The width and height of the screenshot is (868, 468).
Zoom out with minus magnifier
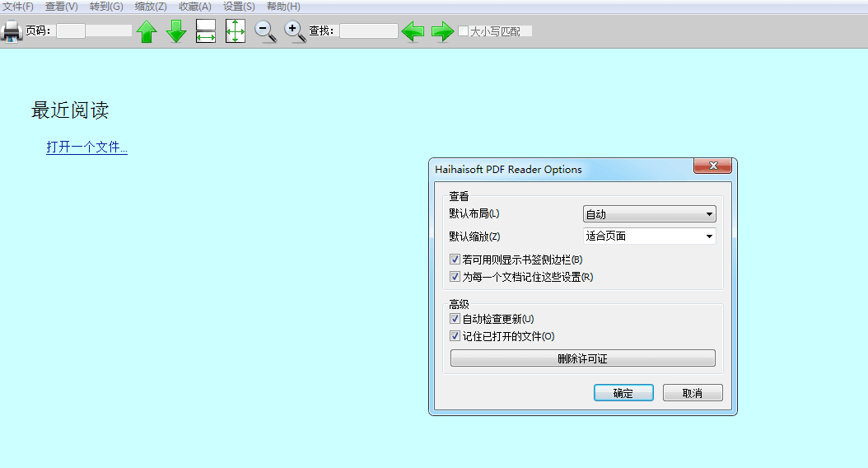(265, 31)
